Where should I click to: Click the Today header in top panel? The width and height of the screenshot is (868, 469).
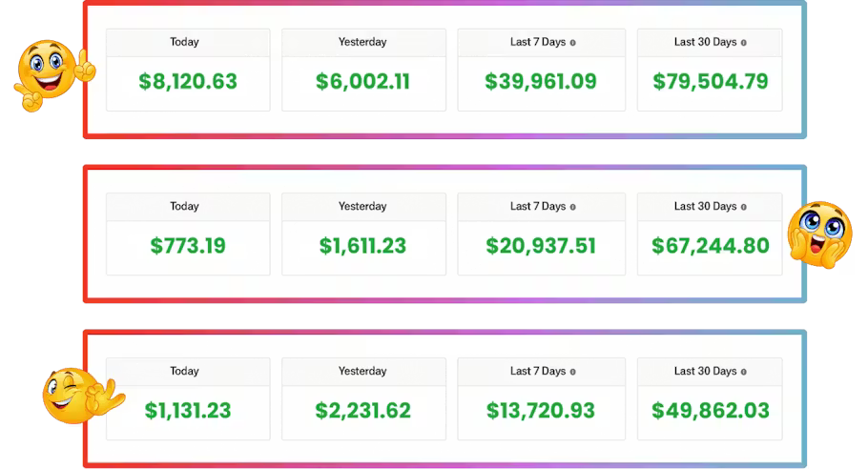[184, 42]
